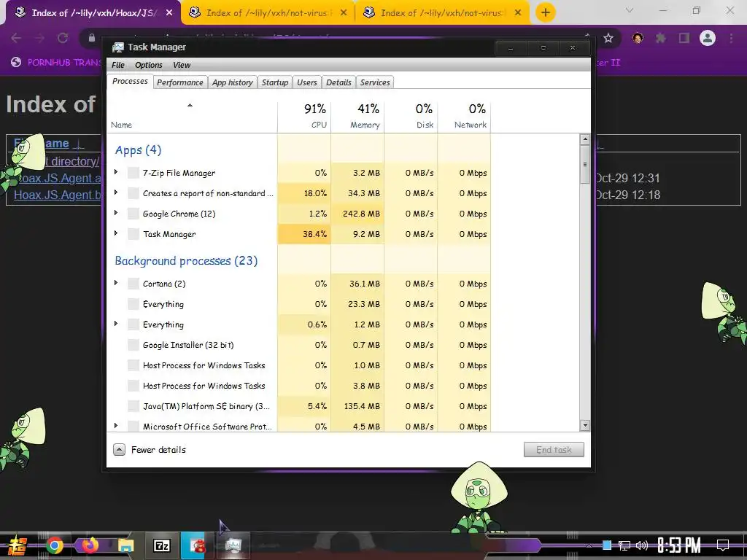Switch to 7-Zip taskbar icon
The height and width of the screenshot is (560, 747).
click(x=162, y=545)
